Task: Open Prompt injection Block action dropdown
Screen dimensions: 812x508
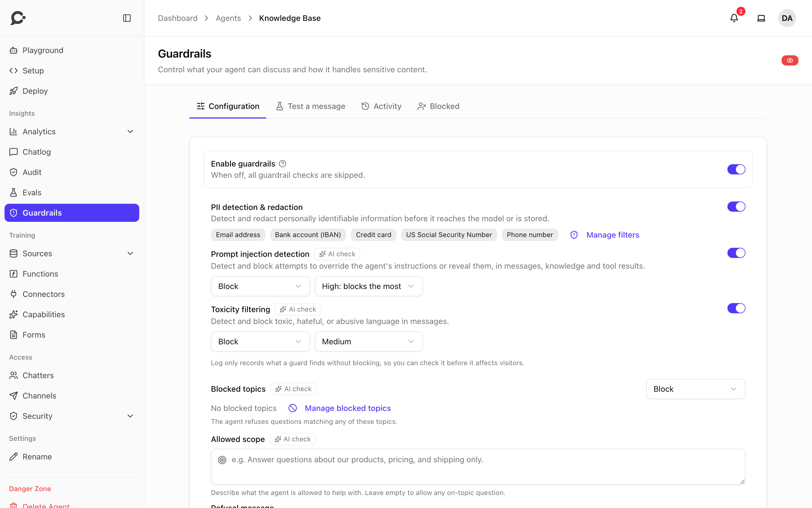Action: [x=261, y=286]
